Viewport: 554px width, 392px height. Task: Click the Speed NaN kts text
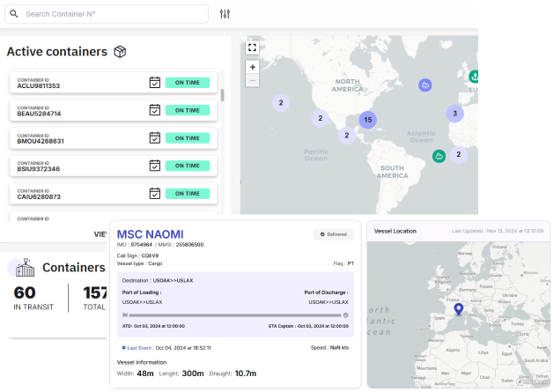[x=329, y=348]
